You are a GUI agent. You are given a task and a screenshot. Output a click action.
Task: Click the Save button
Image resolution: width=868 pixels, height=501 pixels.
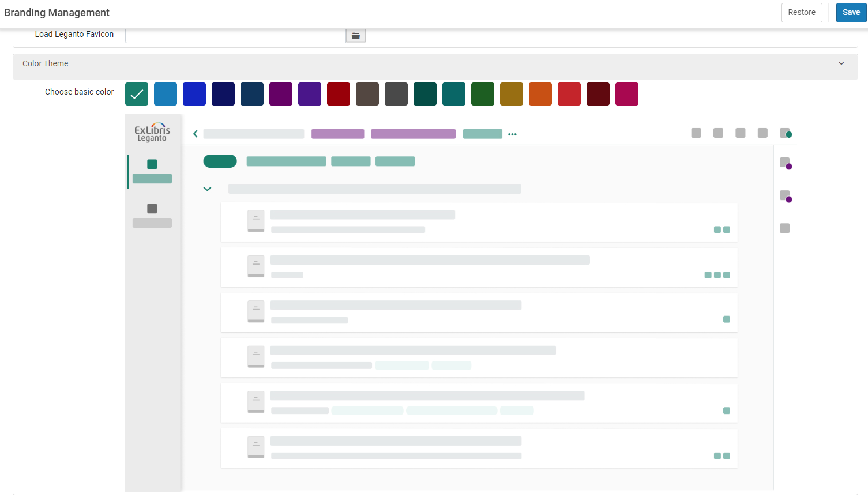coord(851,13)
